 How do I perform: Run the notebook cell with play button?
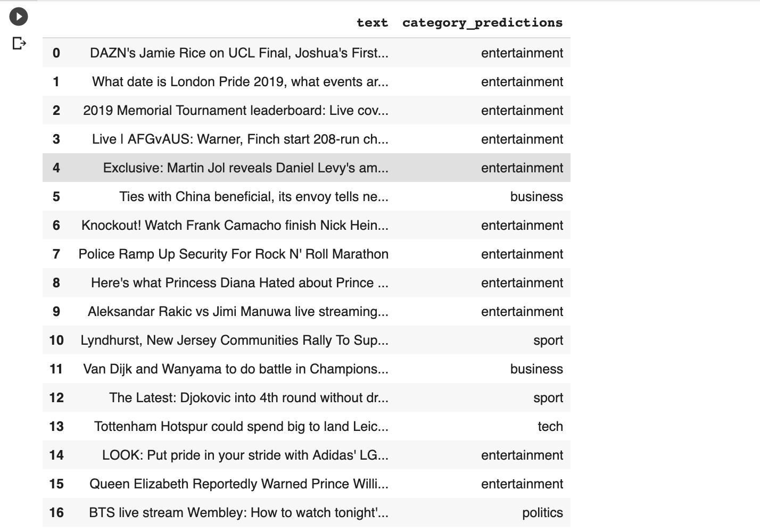click(x=19, y=16)
